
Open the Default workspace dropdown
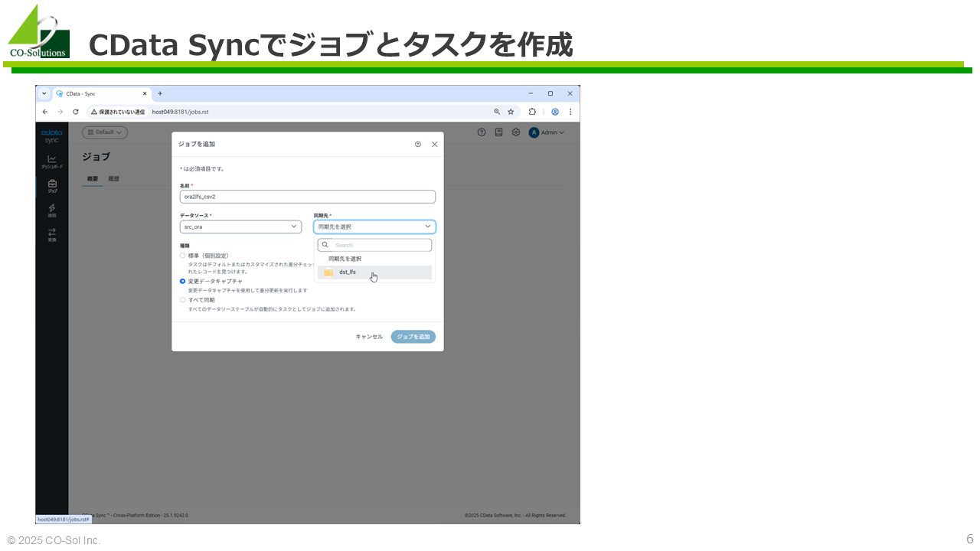tap(105, 132)
